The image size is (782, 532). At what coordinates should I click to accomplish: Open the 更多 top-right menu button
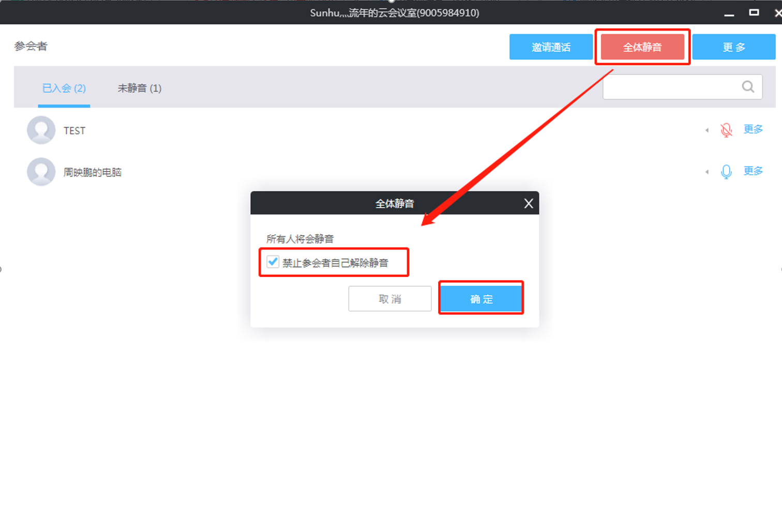pyautogui.click(x=733, y=47)
